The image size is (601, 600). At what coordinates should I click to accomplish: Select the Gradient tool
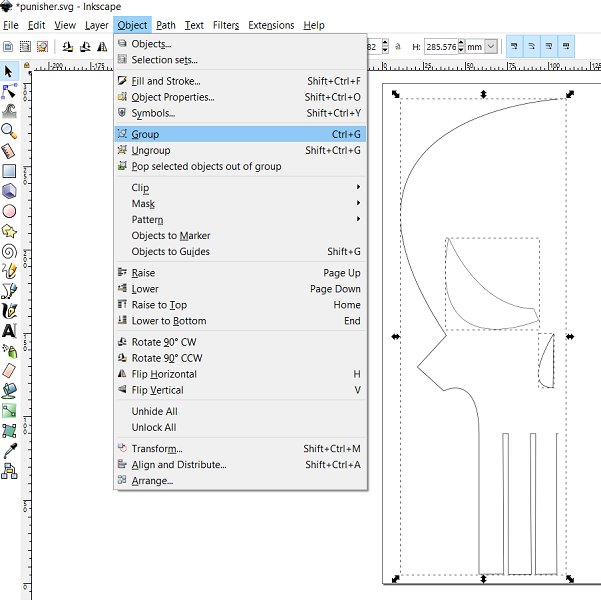9,411
